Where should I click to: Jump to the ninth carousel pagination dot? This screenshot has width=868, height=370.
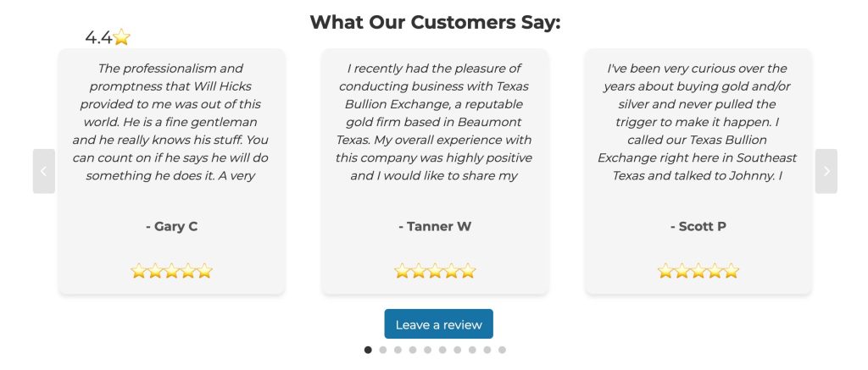[487, 350]
